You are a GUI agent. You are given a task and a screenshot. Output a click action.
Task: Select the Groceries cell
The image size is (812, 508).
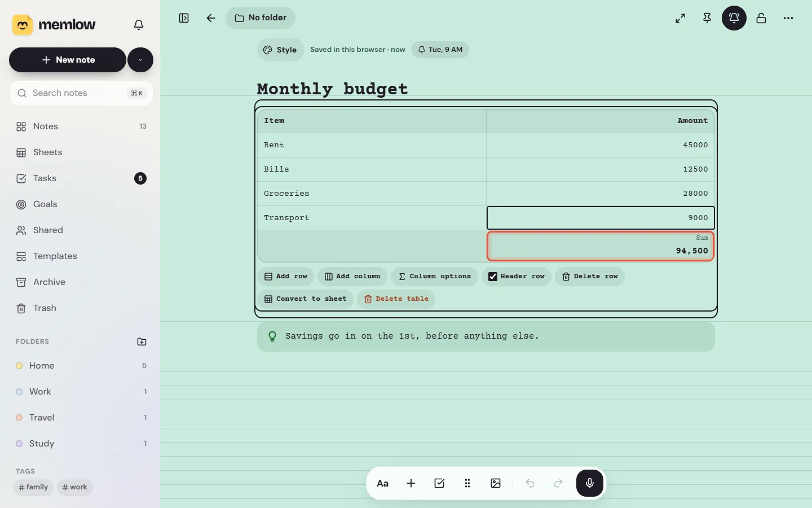tap(372, 194)
